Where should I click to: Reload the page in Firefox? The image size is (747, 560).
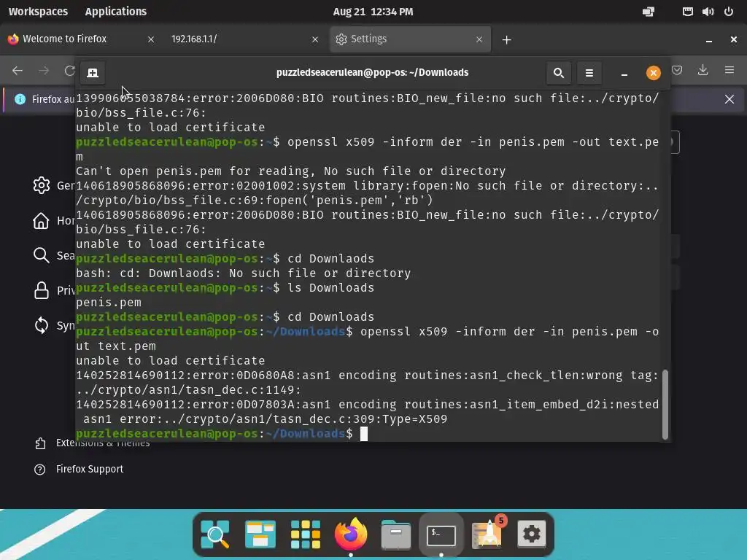click(x=69, y=71)
